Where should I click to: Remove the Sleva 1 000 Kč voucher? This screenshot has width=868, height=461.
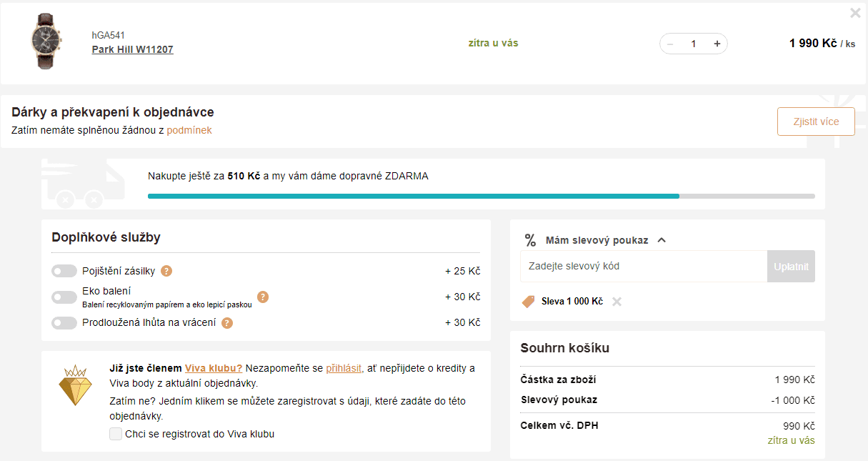click(617, 302)
